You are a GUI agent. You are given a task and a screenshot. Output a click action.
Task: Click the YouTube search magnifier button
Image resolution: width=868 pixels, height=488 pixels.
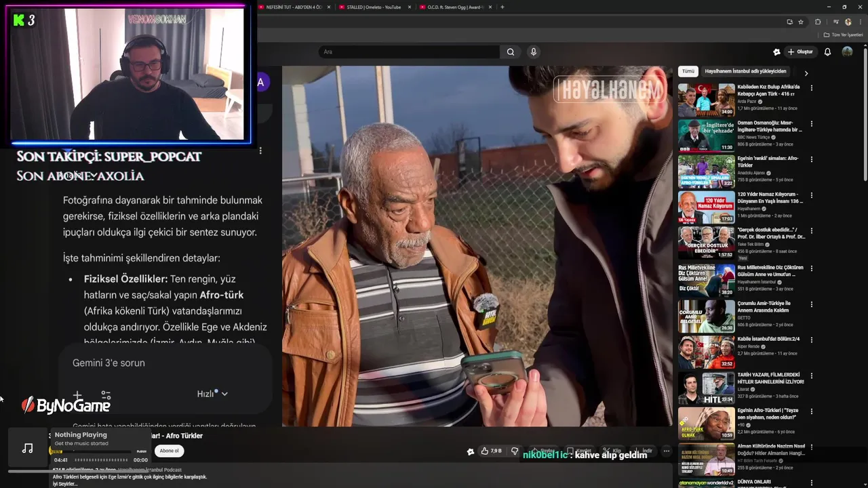(x=511, y=52)
